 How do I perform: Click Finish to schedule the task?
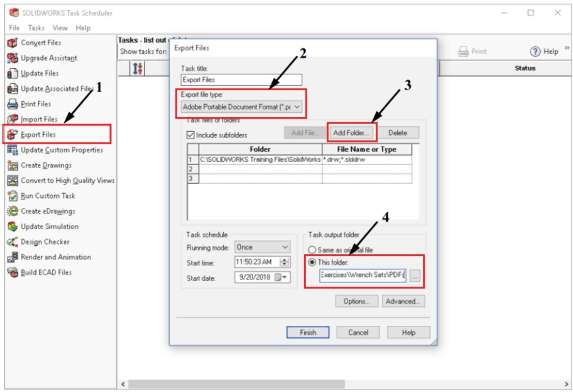tap(308, 333)
